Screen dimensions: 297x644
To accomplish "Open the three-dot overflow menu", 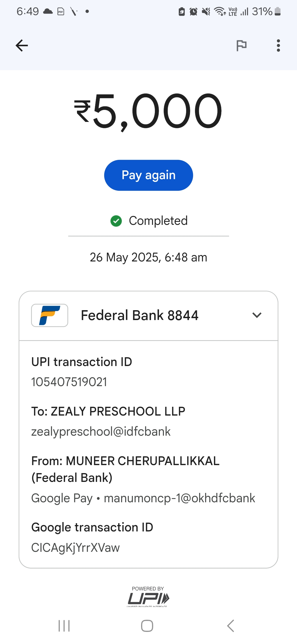I will tap(278, 45).
